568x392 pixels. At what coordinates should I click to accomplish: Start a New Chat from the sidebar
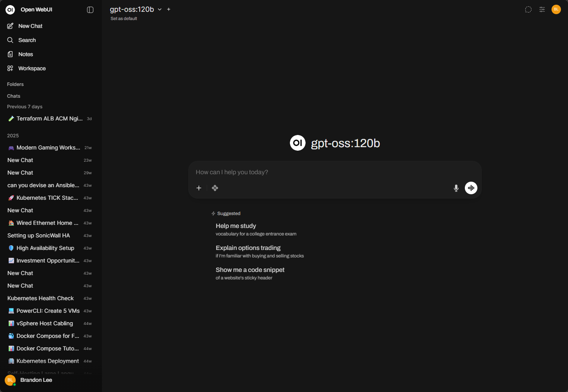(30, 26)
